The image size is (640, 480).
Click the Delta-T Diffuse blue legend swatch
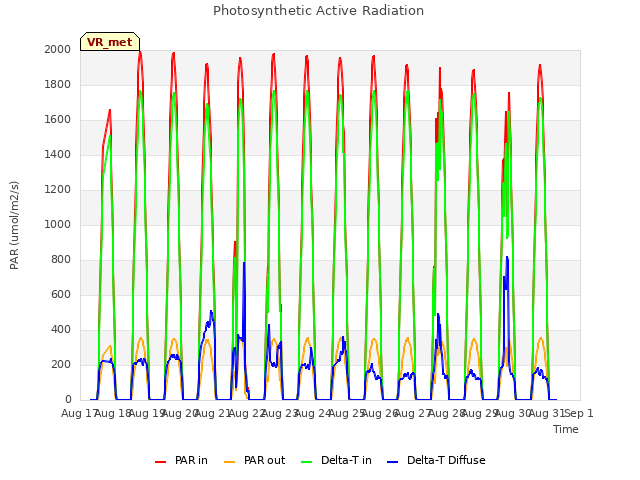pos(392,462)
